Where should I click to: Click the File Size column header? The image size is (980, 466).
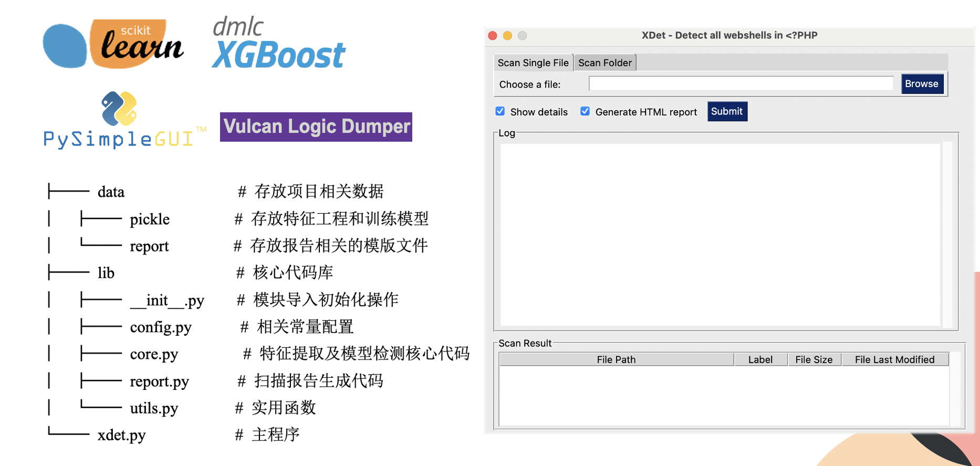[x=814, y=359]
